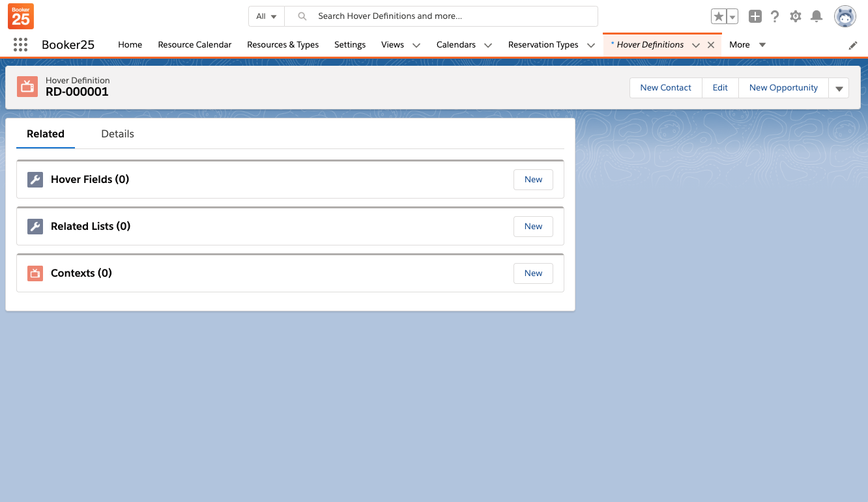Image resolution: width=868 pixels, height=502 pixels.
Task: Click New in Hover Fields section
Action: click(x=533, y=180)
